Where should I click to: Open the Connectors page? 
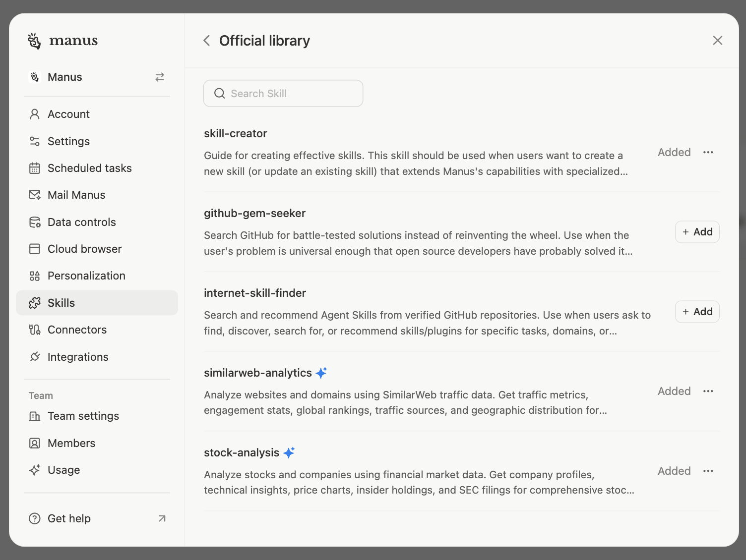tap(97, 330)
